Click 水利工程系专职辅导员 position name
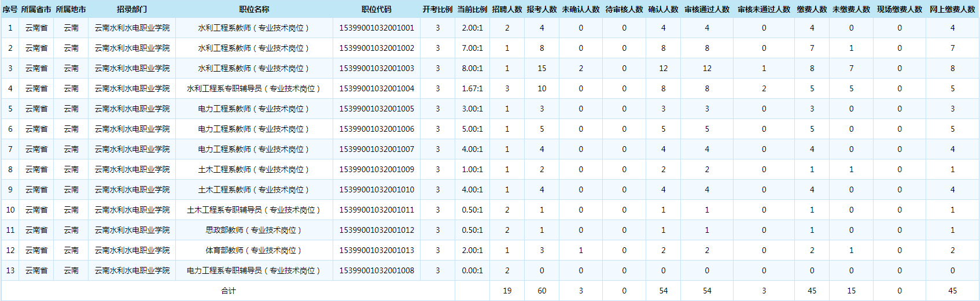This screenshot has width=980, height=301. (x=254, y=88)
